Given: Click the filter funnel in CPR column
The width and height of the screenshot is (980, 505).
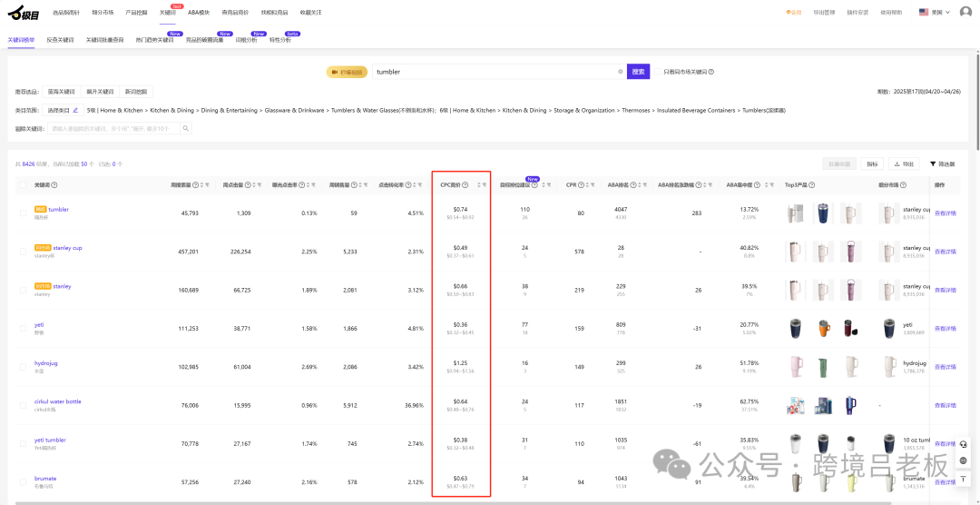Looking at the screenshot, I should tap(593, 184).
